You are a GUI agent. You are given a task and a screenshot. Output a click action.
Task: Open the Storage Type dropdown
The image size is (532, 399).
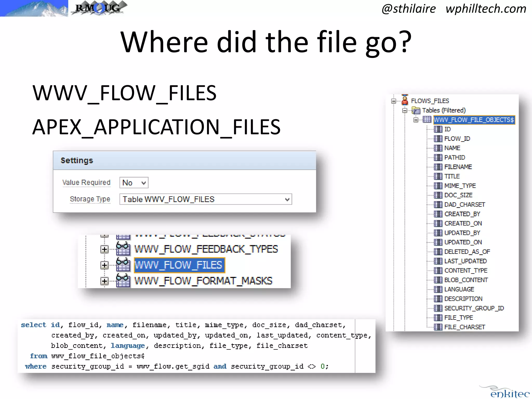click(x=206, y=199)
